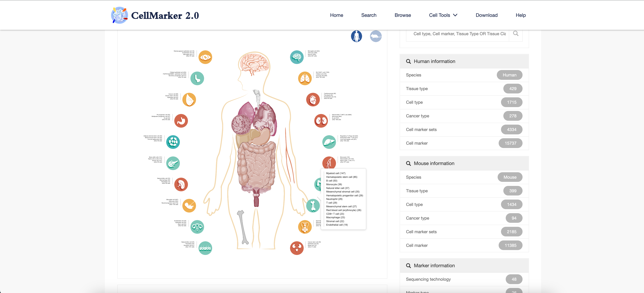The height and width of the screenshot is (293, 644).
Task: Open the Help page
Action: [521, 15]
